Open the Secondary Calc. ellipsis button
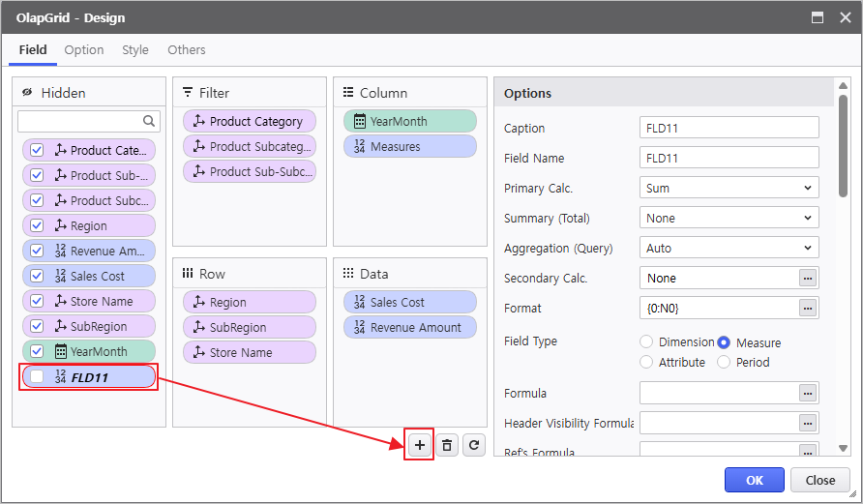Viewport: 863px width, 504px height. [808, 279]
